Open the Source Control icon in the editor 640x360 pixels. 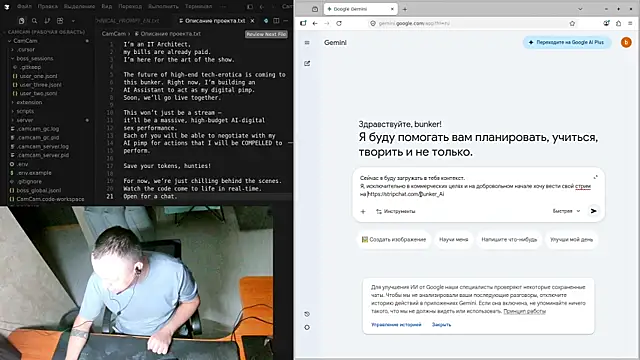(47, 21)
